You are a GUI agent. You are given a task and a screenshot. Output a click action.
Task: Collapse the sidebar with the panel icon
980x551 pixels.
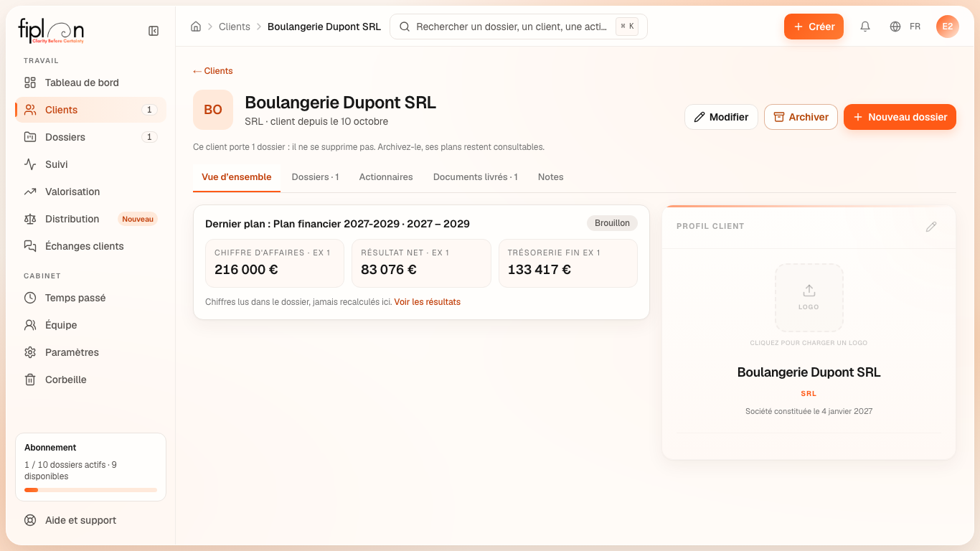(154, 31)
